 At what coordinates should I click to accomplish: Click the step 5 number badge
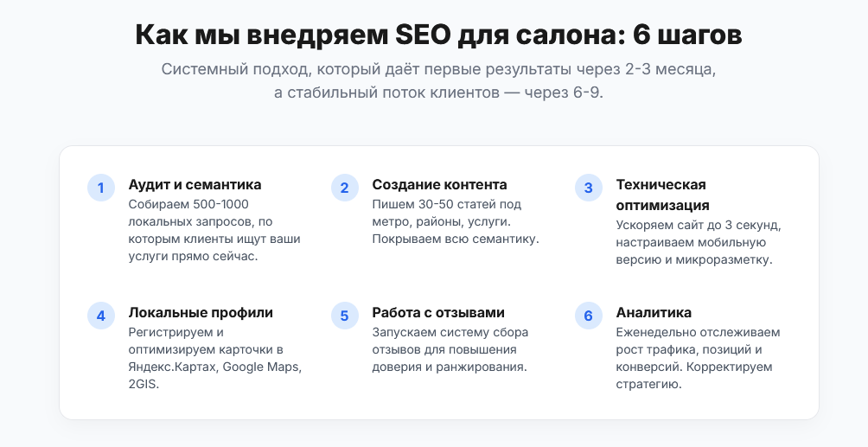point(344,316)
